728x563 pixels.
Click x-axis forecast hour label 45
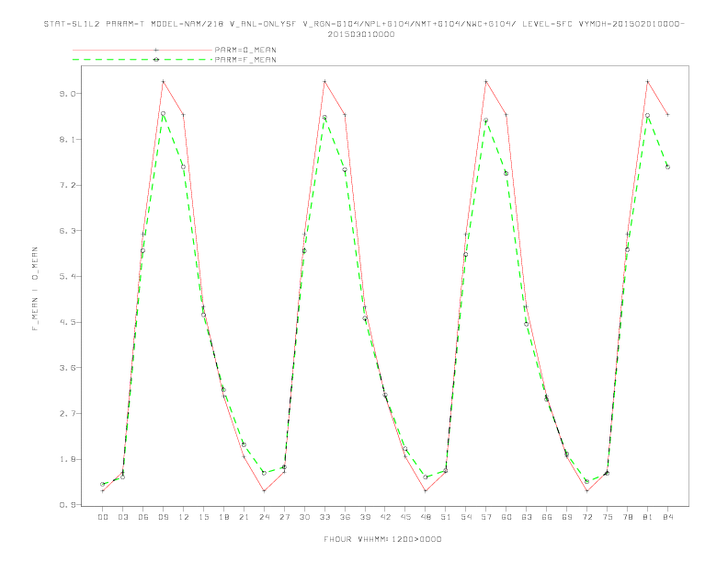(x=405, y=517)
